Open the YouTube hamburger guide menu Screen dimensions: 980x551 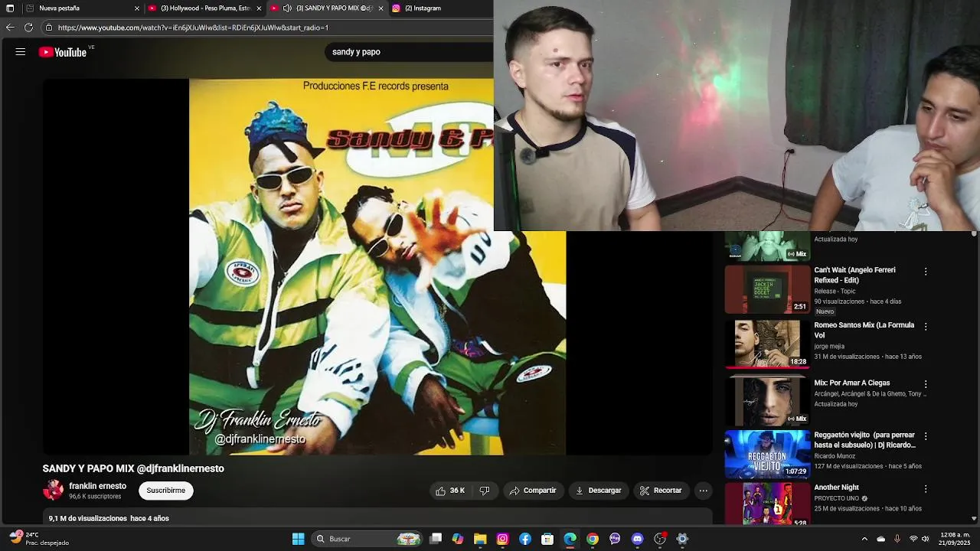[x=21, y=52]
